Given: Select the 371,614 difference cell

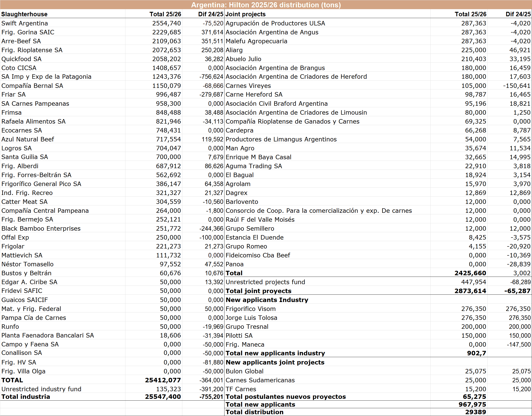Looking at the screenshot, I should tap(212, 32).
